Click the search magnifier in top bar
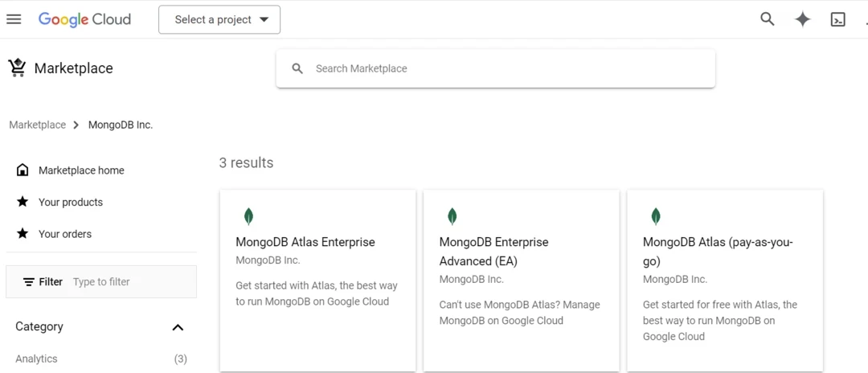 coord(768,19)
